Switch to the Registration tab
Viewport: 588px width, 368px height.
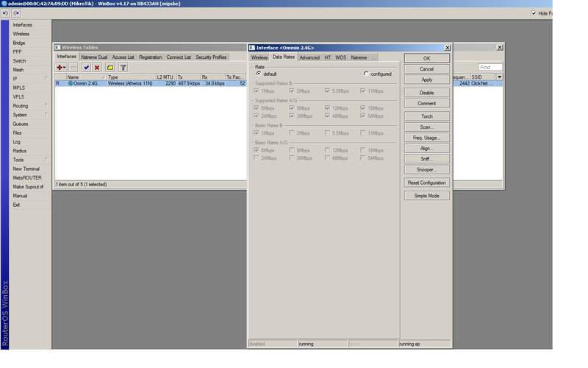point(151,57)
